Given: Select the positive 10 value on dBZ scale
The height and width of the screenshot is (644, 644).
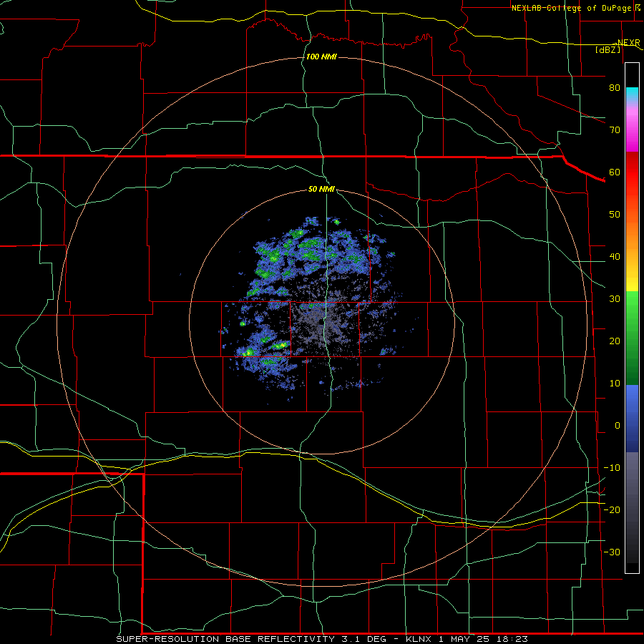Looking at the screenshot, I should click(615, 384).
